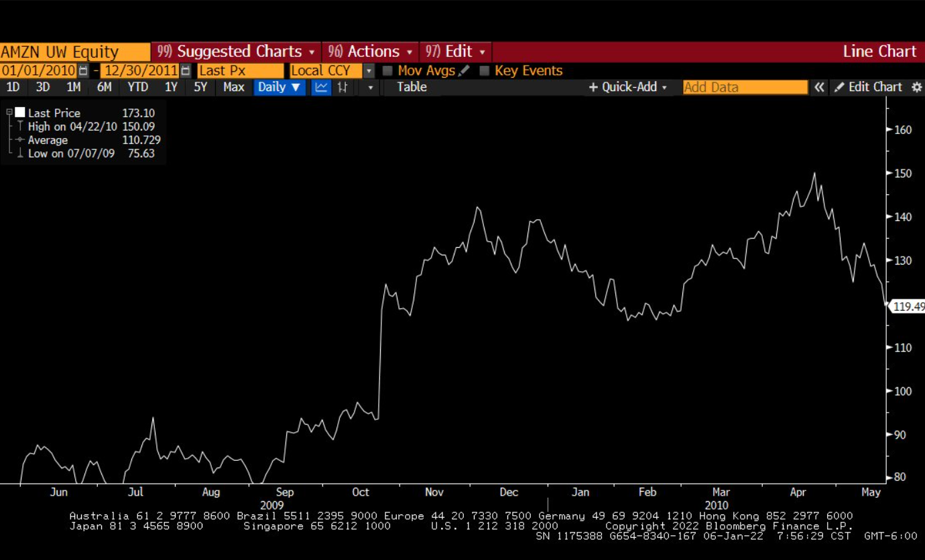Viewport: 925px width, 560px height.
Task: Select the YTD time range
Action: tap(137, 87)
